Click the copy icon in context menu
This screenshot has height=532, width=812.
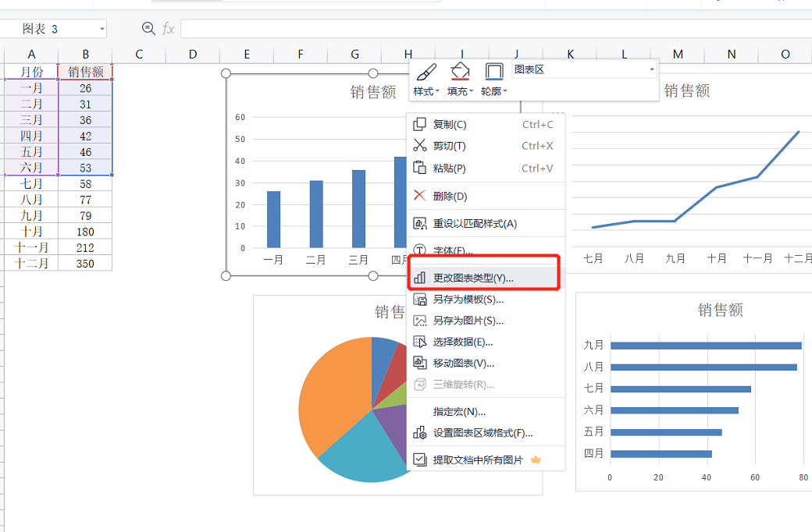point(419,124)
